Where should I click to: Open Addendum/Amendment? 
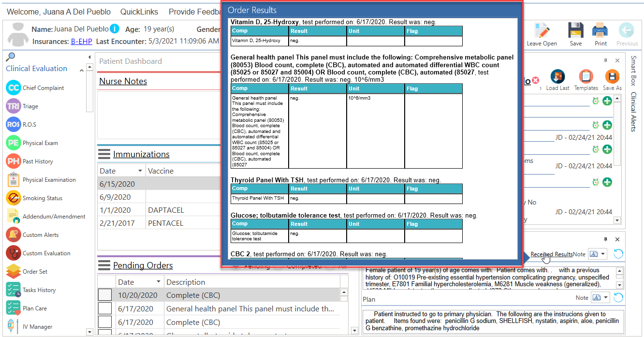(46, 217)
